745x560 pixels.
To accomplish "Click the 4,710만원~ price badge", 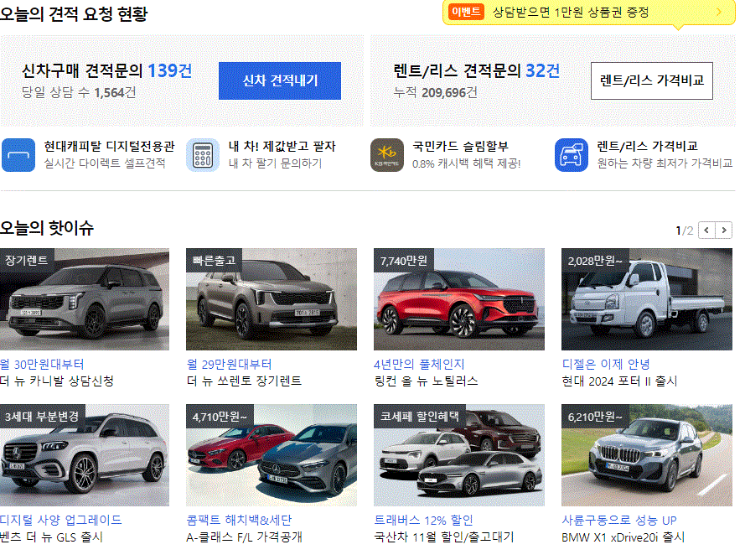I will [x=220, y=417].
